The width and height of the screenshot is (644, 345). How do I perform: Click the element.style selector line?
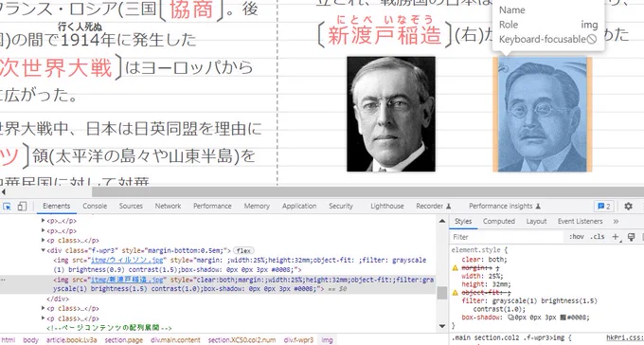(x=479, y=249)
